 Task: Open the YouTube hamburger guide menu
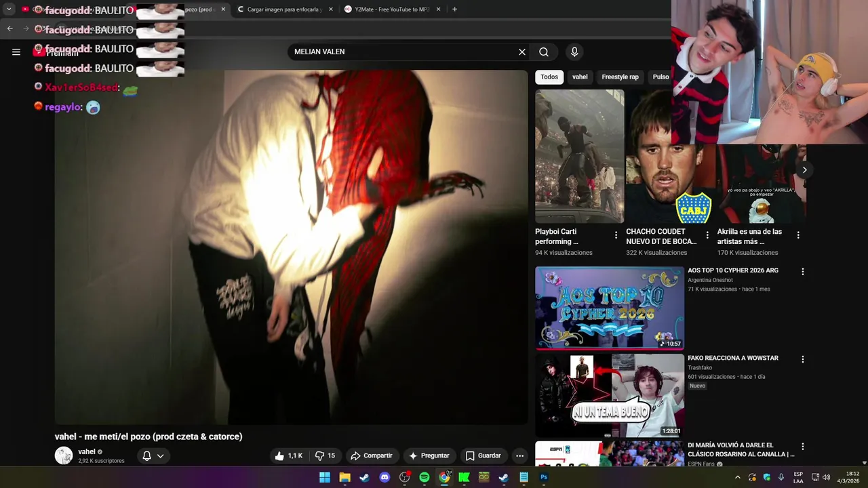coord(16,52)
